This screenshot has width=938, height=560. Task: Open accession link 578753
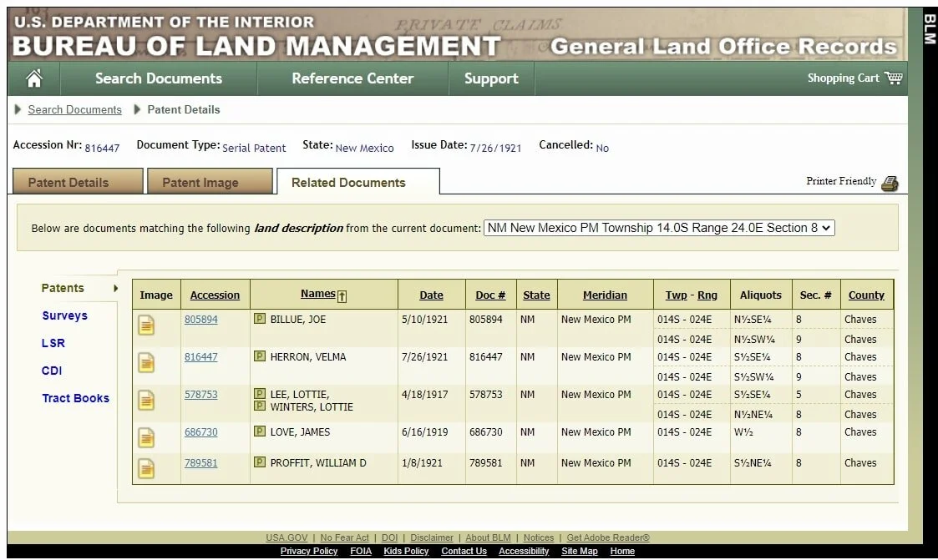pos(201,395)
